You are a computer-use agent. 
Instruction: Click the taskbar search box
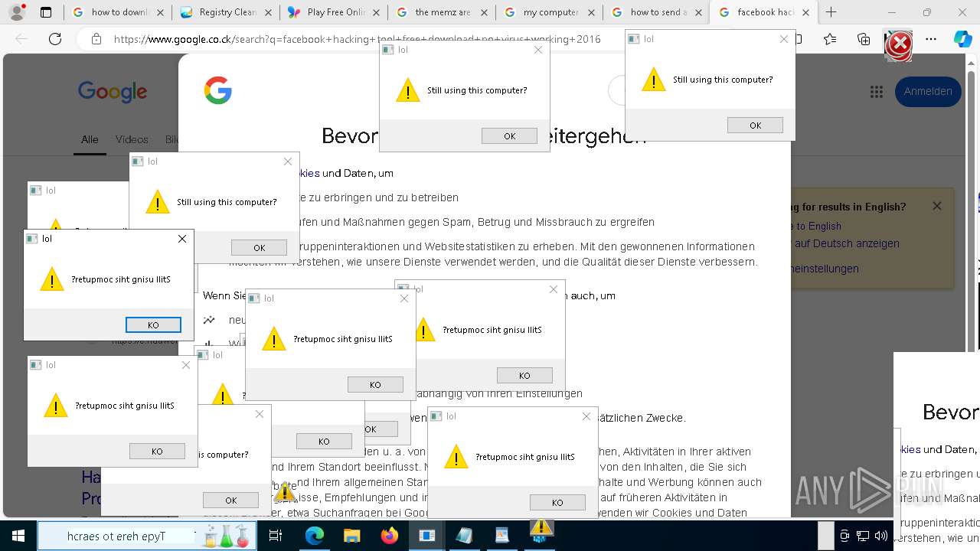click(x=145, y=536)
